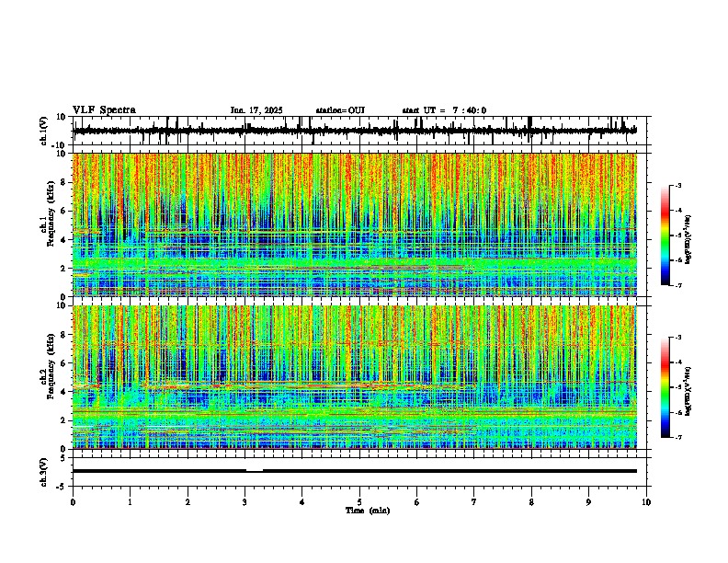728x563 pixels.
Task: Click the ch.2 color bar PSD unit label
Action: pyautogui.click(x=688, y=391)
